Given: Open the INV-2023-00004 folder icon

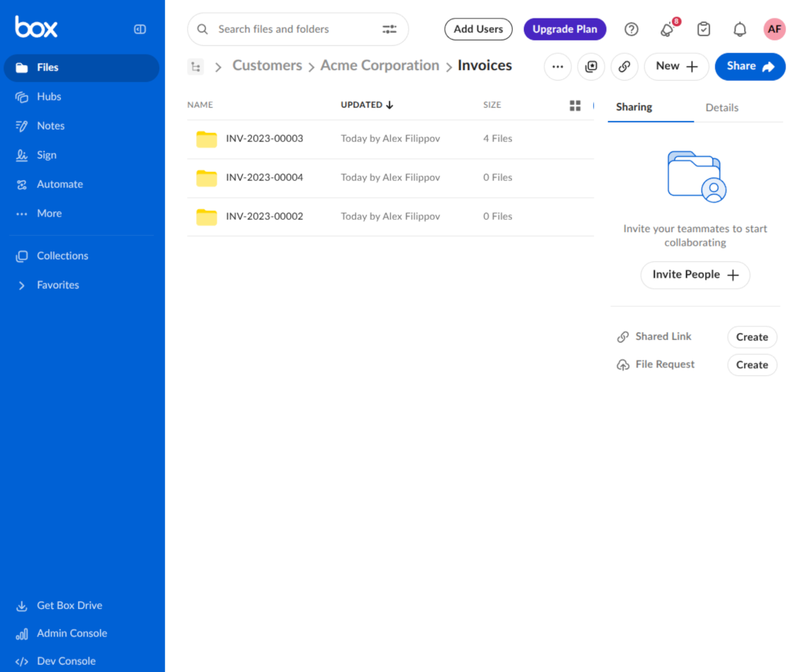Looking at the screenshot, I should pyautogui.click(x=207, y=178).
